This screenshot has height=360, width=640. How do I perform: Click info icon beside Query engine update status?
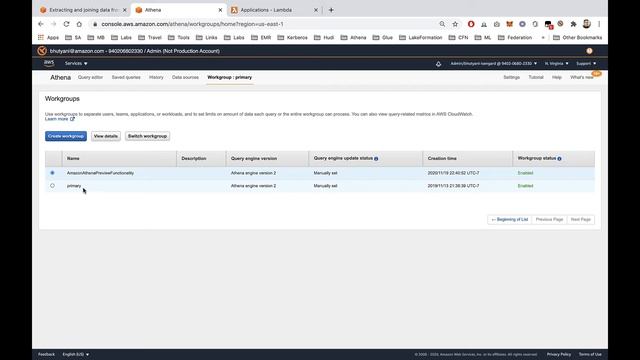(376, 158)
